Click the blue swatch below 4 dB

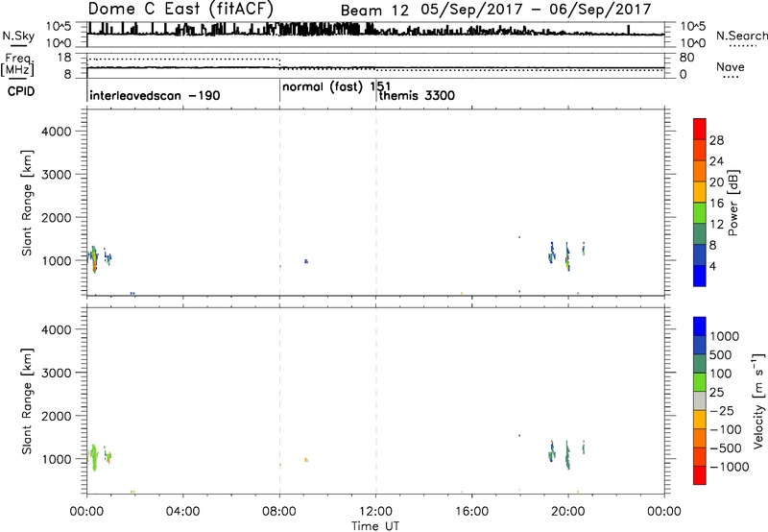click(700, 276)
